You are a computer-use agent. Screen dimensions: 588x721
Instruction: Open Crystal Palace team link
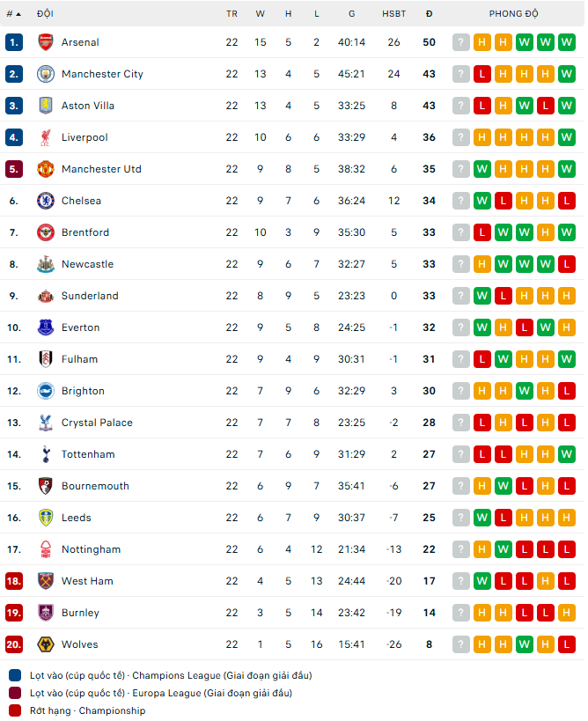(97, 423)
